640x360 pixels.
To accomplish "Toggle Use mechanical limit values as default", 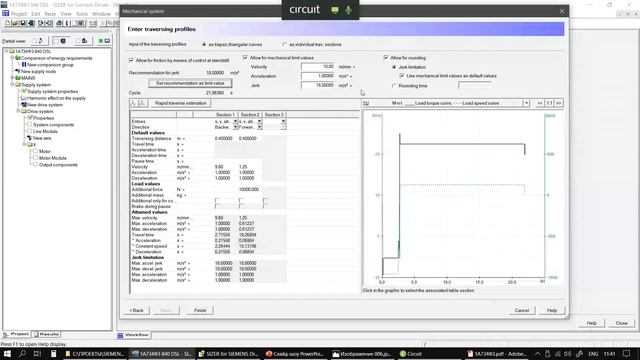I will coord(402,76).
